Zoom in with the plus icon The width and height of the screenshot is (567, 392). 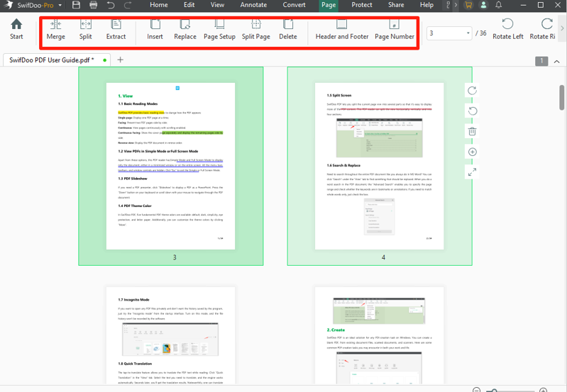tap(543, 390)
